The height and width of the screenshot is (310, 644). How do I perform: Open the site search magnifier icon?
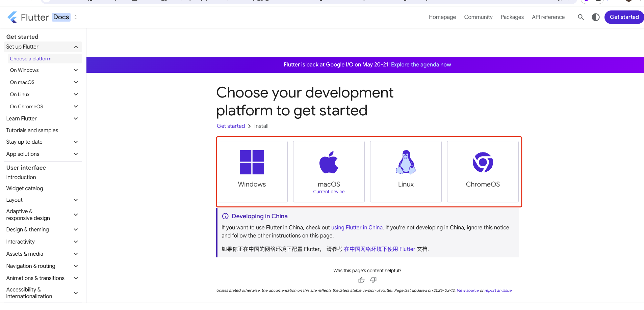[581, 17]
